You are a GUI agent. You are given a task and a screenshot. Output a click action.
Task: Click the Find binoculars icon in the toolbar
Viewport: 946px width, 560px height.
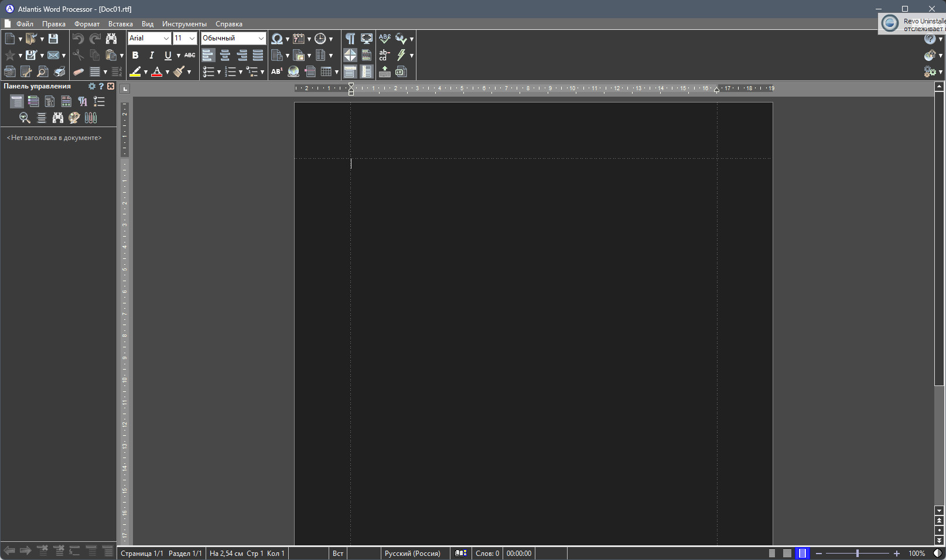(x=111, y=39)
